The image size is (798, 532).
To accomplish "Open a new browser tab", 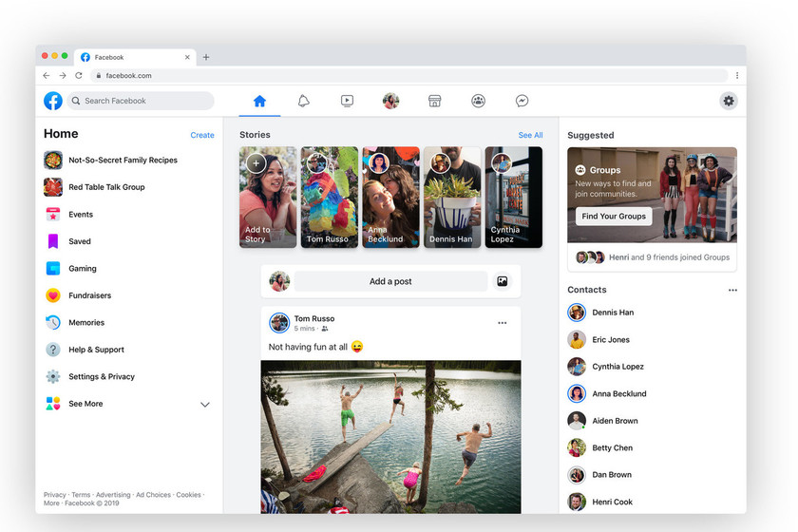I will [x=206, y=57].
